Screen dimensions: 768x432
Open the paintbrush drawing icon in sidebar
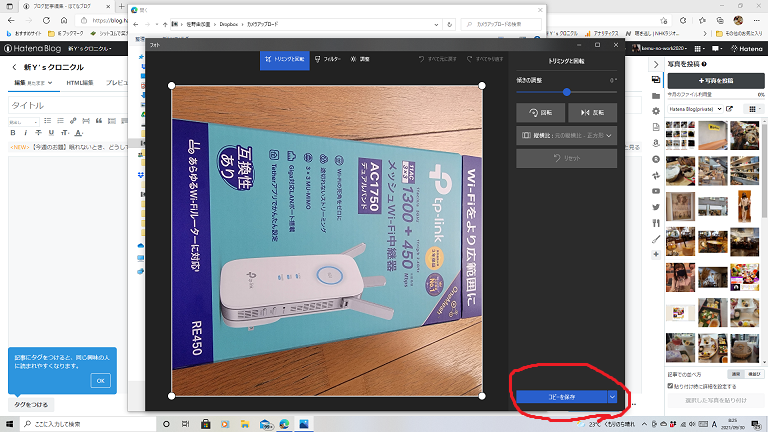(656, 239)
